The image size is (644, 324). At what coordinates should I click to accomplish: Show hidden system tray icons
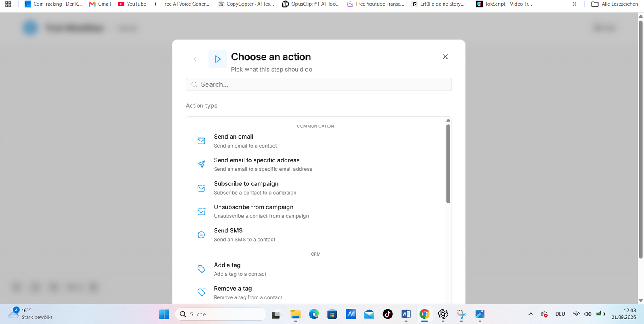click(x=531, y=314)
